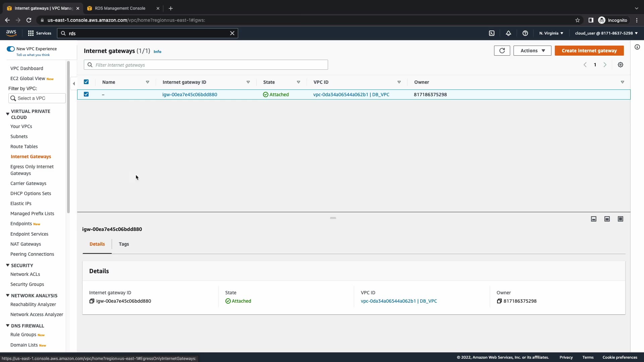
Task: Uncheck the select-all gateways checkbox
Action: pyautogui.click(x=86, y=82)
